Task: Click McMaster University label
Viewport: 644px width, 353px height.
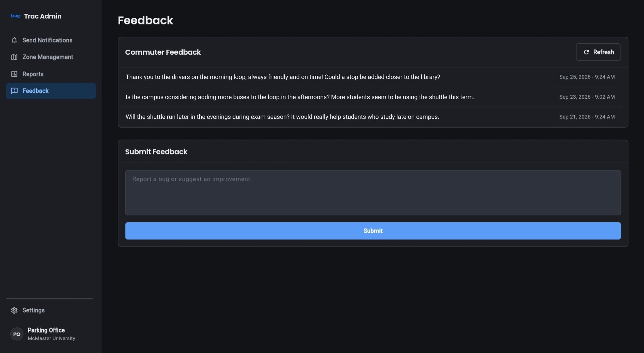Action: tap(51, 339)
